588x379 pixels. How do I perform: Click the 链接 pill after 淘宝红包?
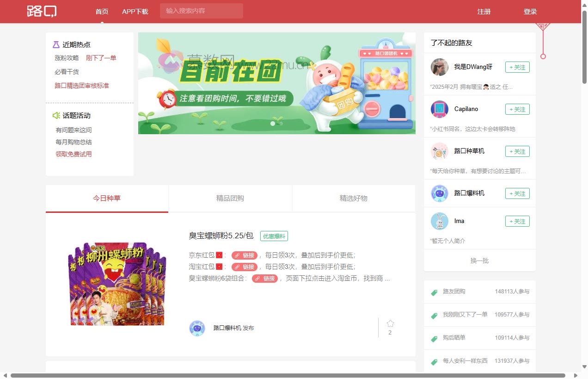tap(245, 267)
